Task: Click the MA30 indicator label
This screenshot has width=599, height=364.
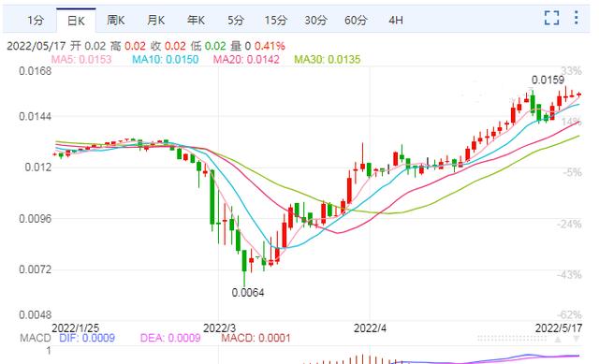Action: (328, 60)
